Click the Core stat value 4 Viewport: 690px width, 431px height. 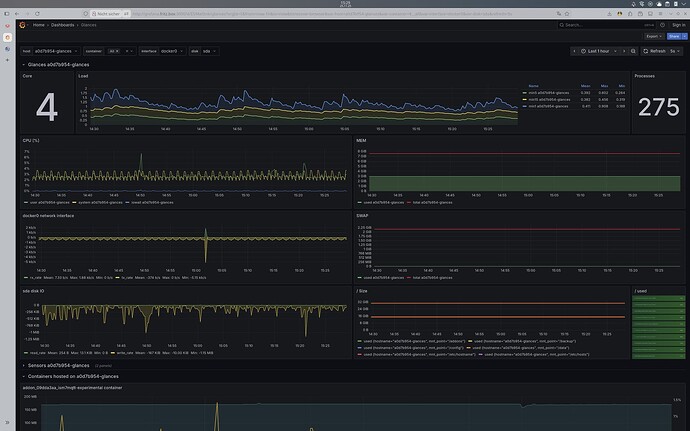pyautogui.click(x=47, y=107)
